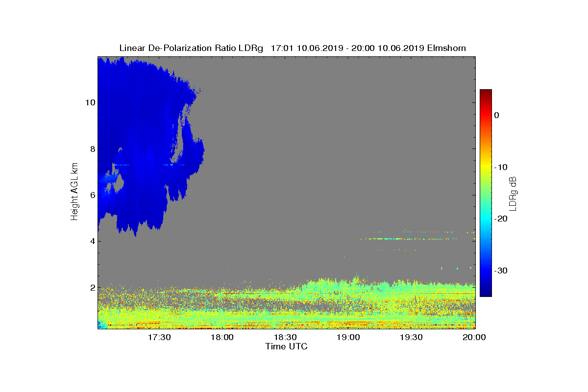This screenshot has height=392, width=588.
Task: Click the 18:00 time axis label
Action: (x=223, y=337)
